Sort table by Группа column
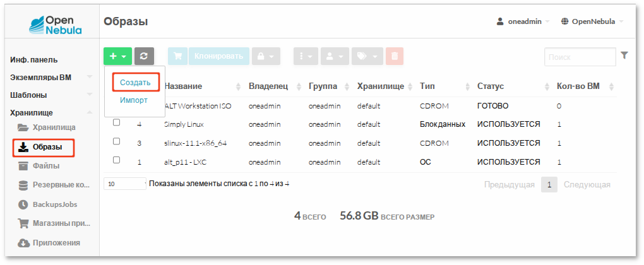Screen dimensions: 644x265 (328, 86)
